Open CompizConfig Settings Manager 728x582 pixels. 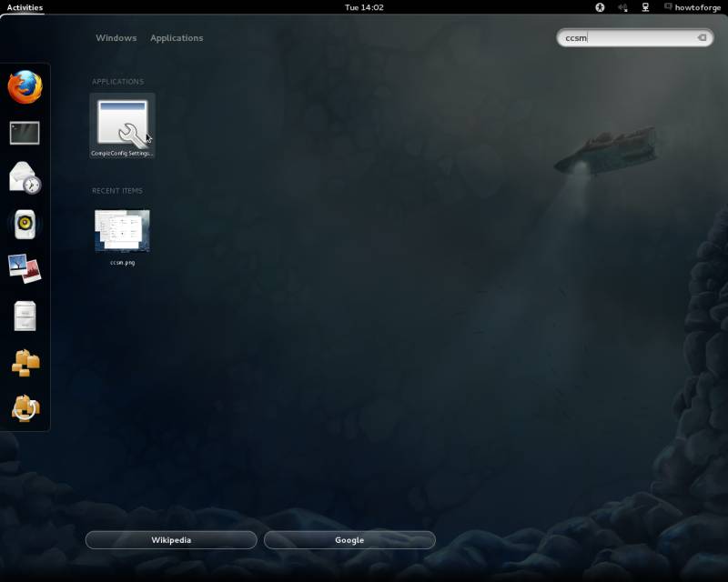pos(121,121)
